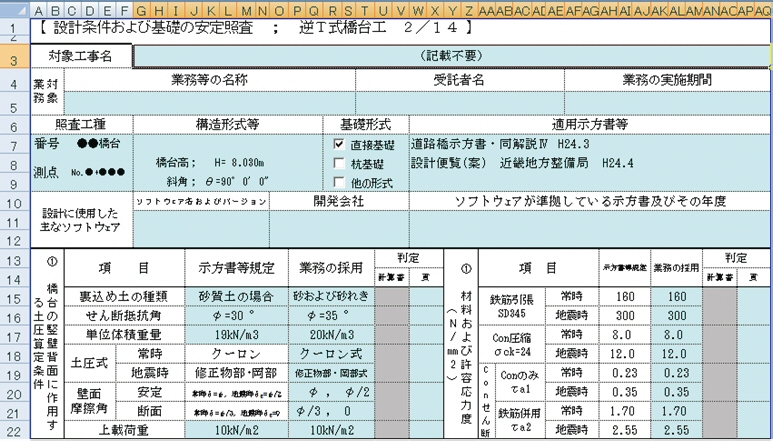Click the 構造形式等 header cell
773x441 pixels.
pyautogui.click(x=227, y=125)
